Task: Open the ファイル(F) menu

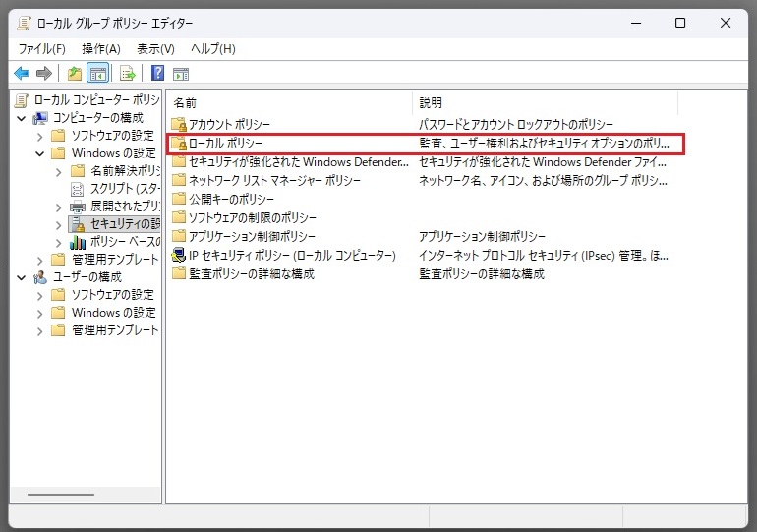Action: tap(41, 48)
